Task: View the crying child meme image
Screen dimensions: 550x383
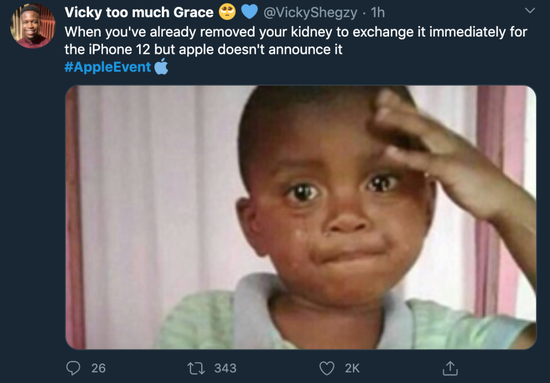Action: pos(301,217)
